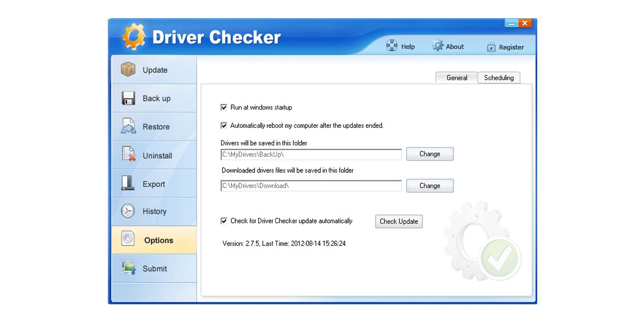
Task: Click 'Downloaded drivers files will be saved' label
Action: coord(288,171)
